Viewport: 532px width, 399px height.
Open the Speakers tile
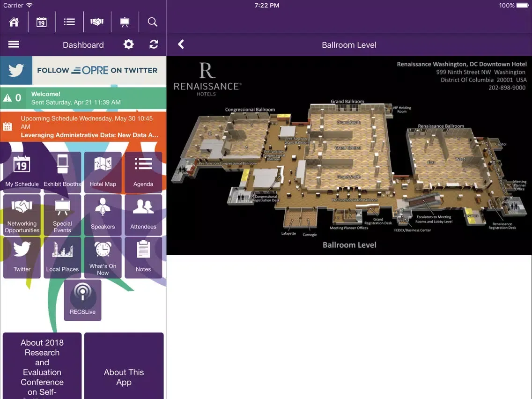[103, 215]
